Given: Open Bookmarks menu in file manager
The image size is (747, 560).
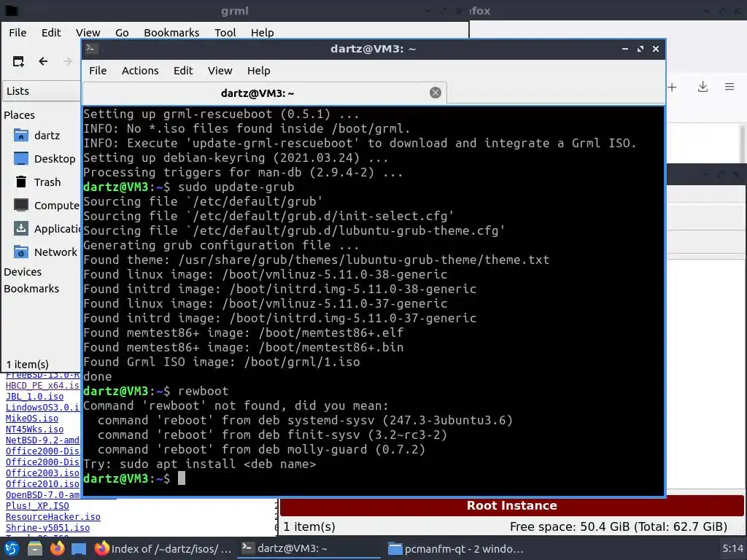Looking at the screenshot, I should (171, 32).
